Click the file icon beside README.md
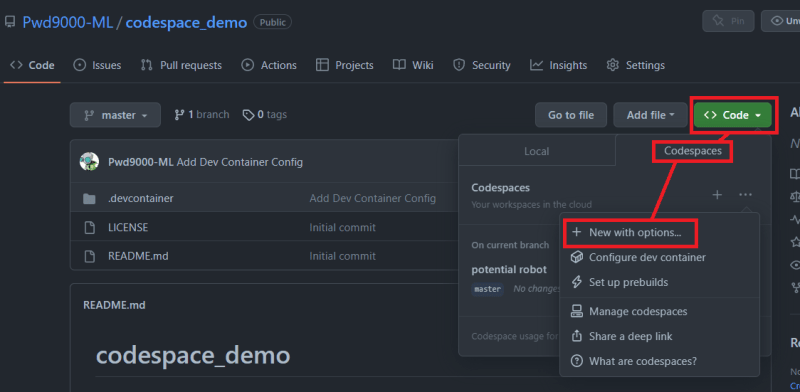The height and width of the screenshot is (392, 800). click(x=89, y=256)
